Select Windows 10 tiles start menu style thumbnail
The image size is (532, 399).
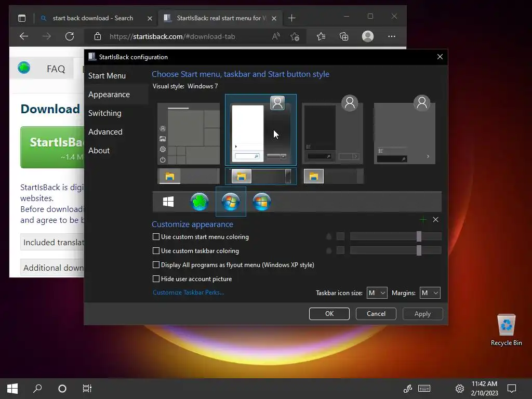189,134
